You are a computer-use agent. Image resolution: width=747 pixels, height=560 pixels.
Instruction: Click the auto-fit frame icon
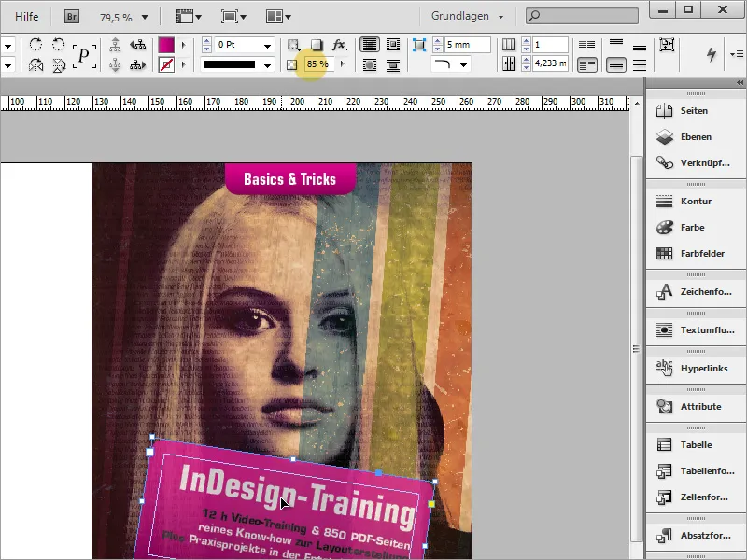667,45
